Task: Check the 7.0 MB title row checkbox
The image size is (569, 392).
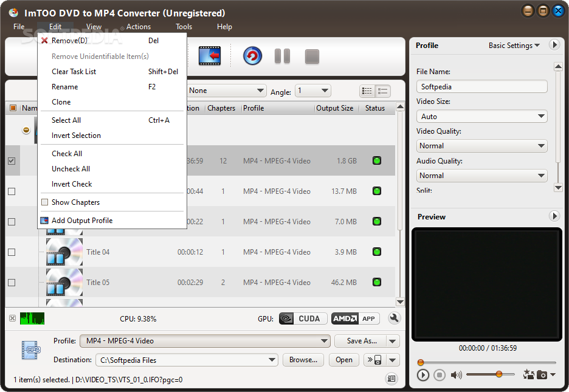Action: pyautogui.click(x=12, y=222)
